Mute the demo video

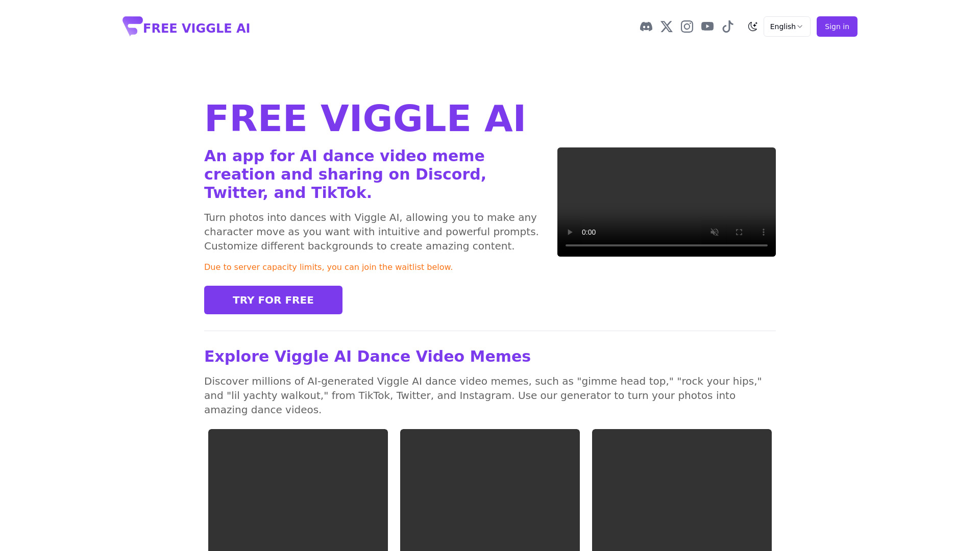(715, 232)
